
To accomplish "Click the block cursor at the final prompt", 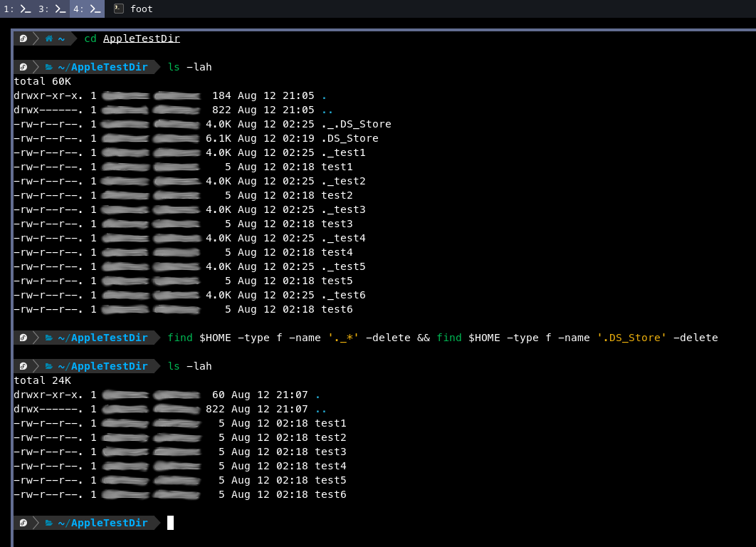I will click(170, 523).
